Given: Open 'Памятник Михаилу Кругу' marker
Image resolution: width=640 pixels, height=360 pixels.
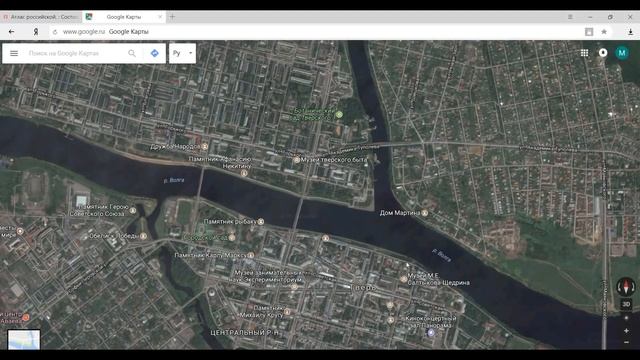Looking at the screenshot, I should (x=287, y=312).
